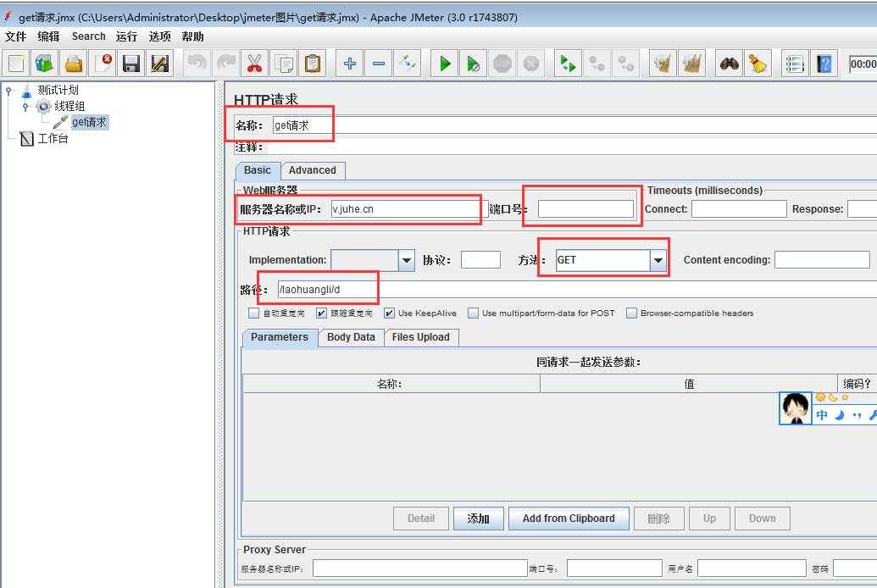Open the Search menu
Screen dimensions: 877x588
coord(88,36)
